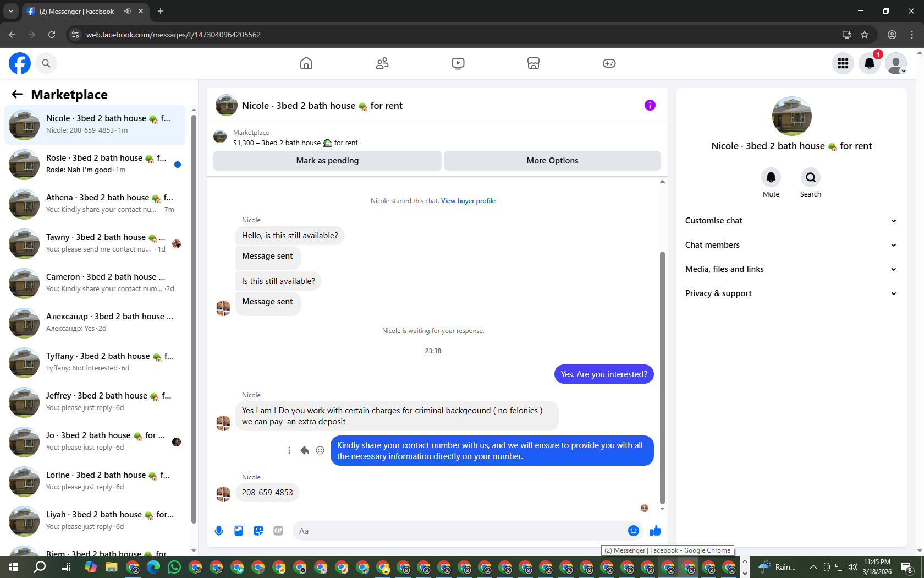Image resolution: width=924 pixels, height=578 pixels.
Task: Open the Video/Watch icon
Action: [458, 63]
